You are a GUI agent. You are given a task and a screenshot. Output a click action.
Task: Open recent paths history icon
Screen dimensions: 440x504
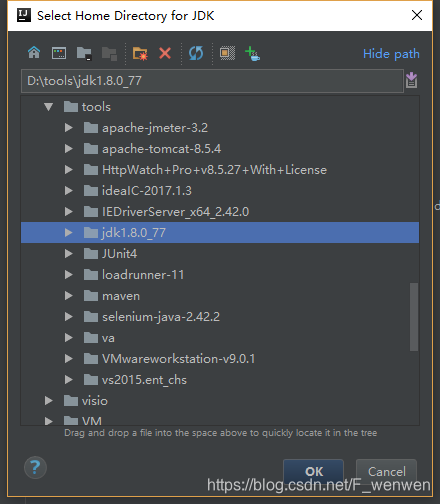(x=411, y=80)
